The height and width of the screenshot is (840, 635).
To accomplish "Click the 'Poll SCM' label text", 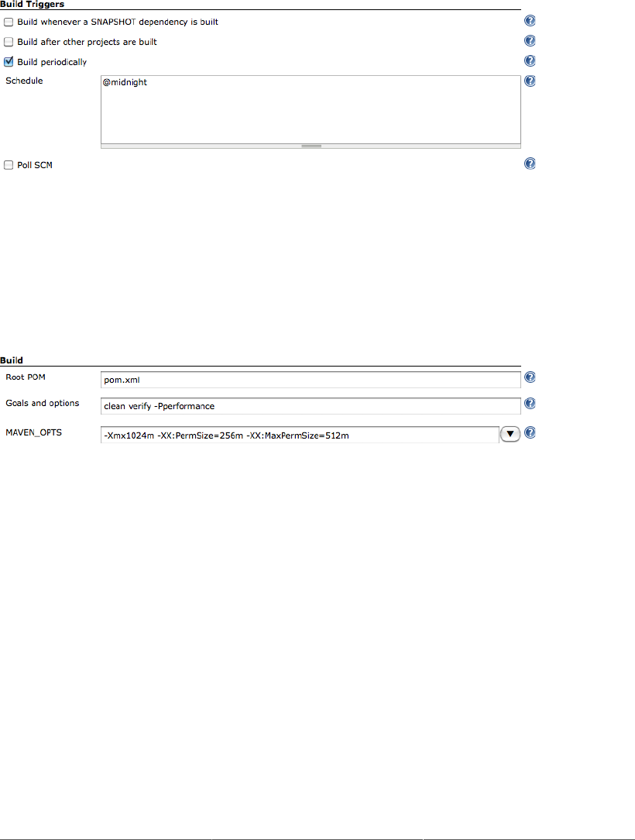I will (x=35, y=165).
